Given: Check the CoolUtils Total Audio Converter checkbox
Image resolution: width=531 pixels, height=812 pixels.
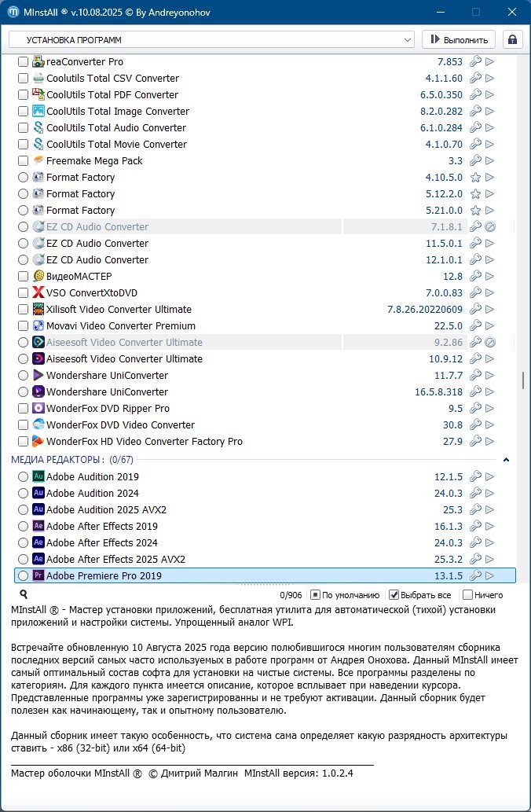Looking at the screenshot, I should [x=23, y=128].
